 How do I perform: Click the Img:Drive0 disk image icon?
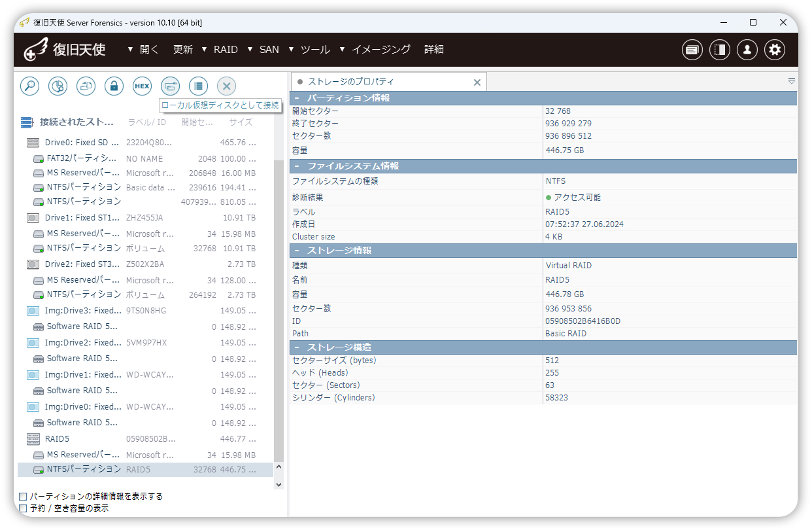coord(33,407)
